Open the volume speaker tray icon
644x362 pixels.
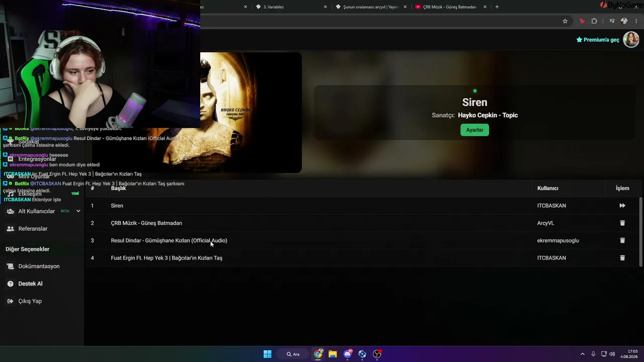pos(612,354)
